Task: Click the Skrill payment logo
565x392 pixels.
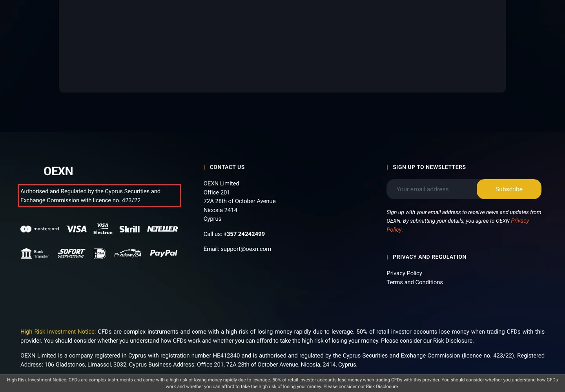Action: click(129, 229)
